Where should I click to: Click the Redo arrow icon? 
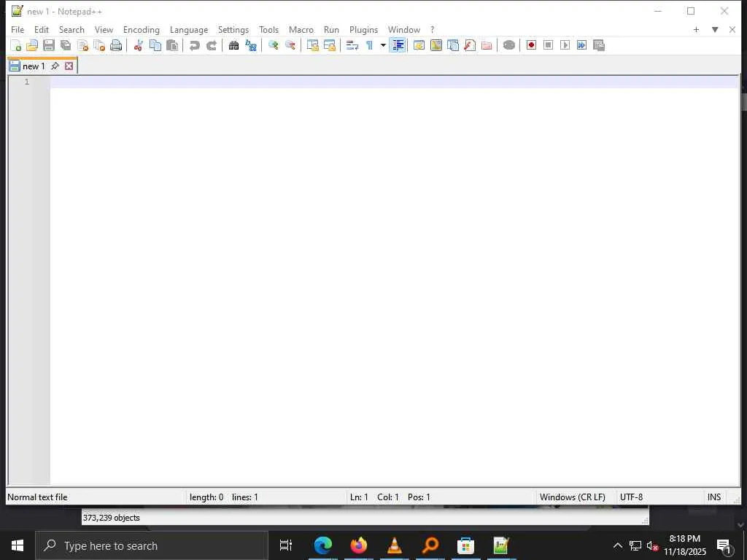[212, 45]
